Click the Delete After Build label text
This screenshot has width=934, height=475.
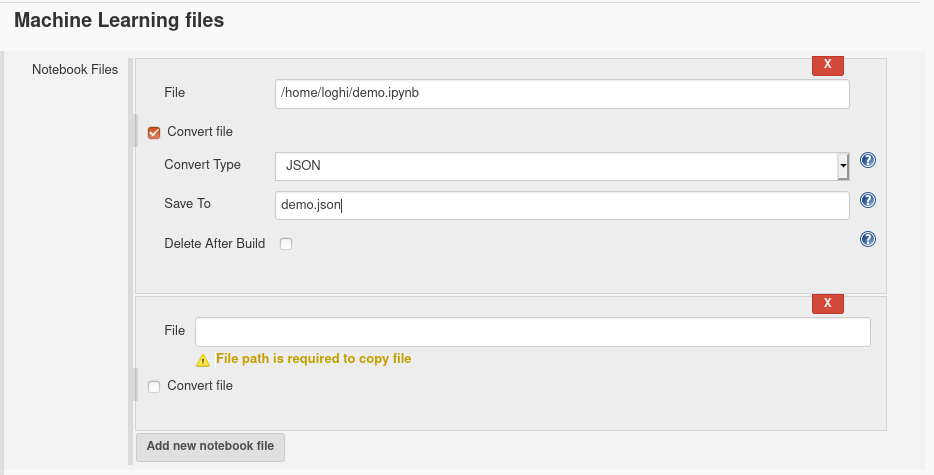214,244
